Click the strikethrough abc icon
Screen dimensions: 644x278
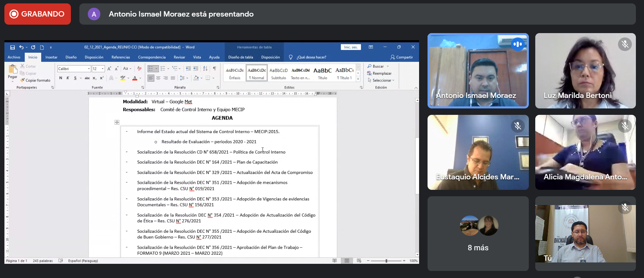[x=87, y=78]
